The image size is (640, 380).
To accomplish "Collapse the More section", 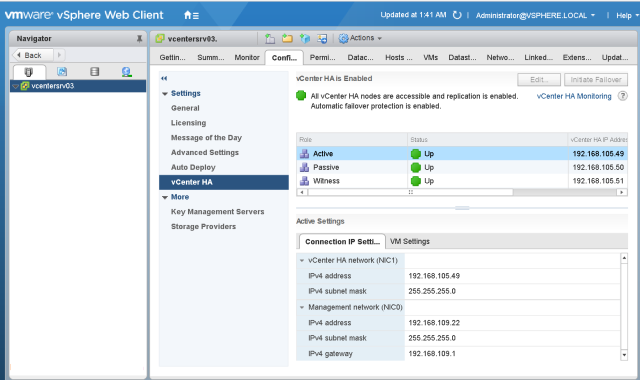I will coord(165,198).
